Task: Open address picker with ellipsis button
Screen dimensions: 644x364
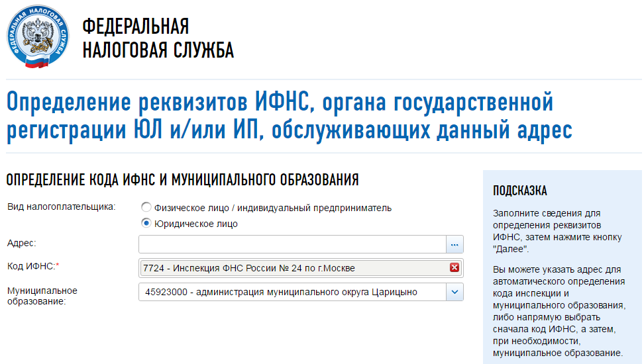Action: pos(455,244)
